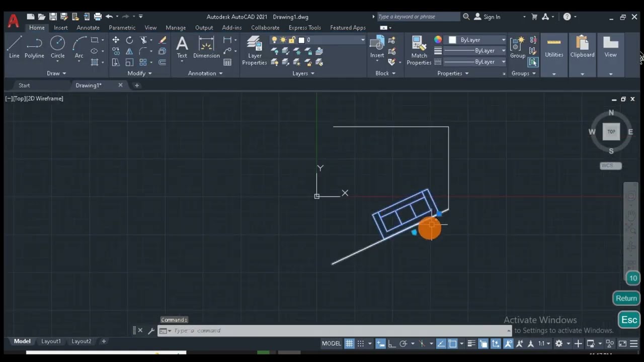644x362 pixels.
Task: Toggle lineweight display in status bar
Action: point(471,344)
